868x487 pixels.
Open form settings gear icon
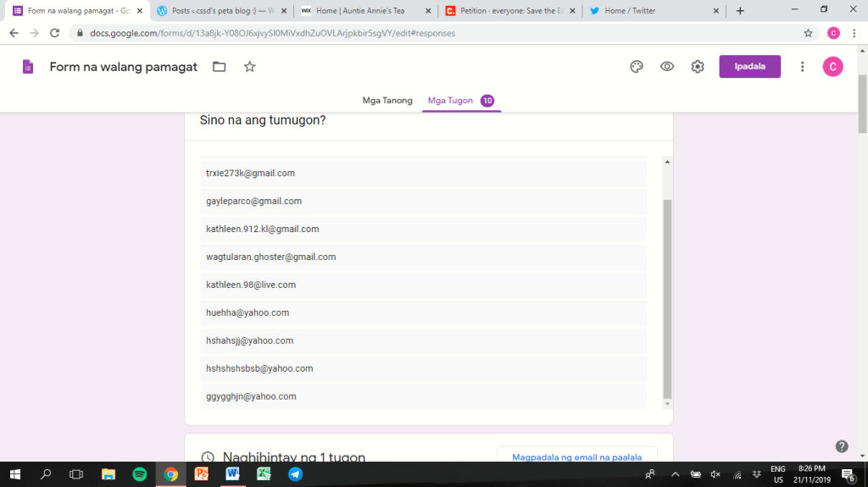pyautogui.click(x=698, y=67)
